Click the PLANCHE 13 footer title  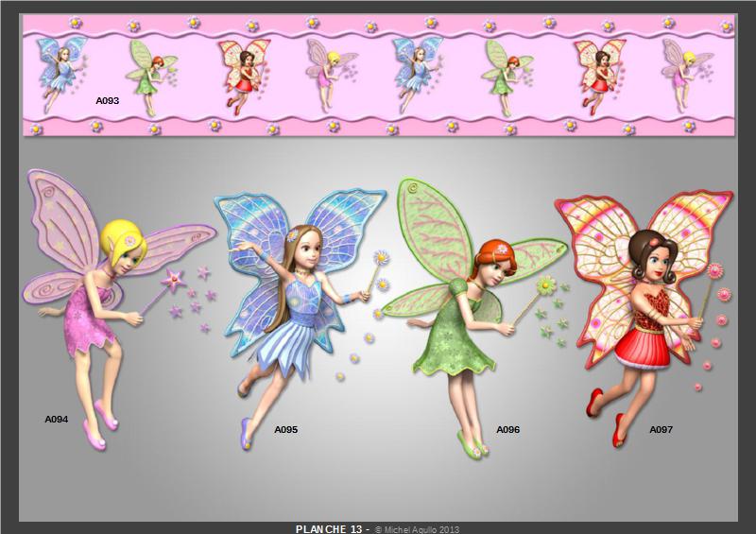pos(329,529)
